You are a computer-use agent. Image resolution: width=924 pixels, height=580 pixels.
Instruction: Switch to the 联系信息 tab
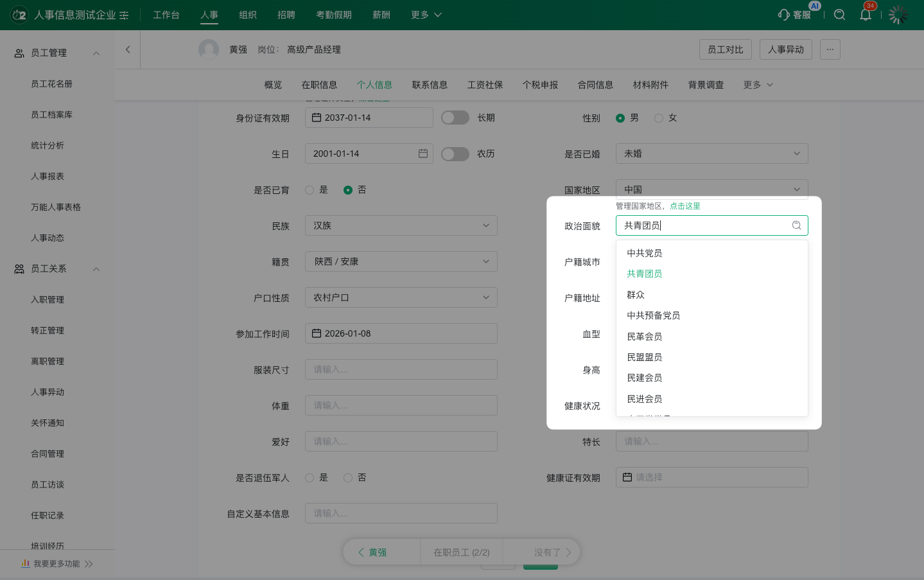[x=430, y=85]
